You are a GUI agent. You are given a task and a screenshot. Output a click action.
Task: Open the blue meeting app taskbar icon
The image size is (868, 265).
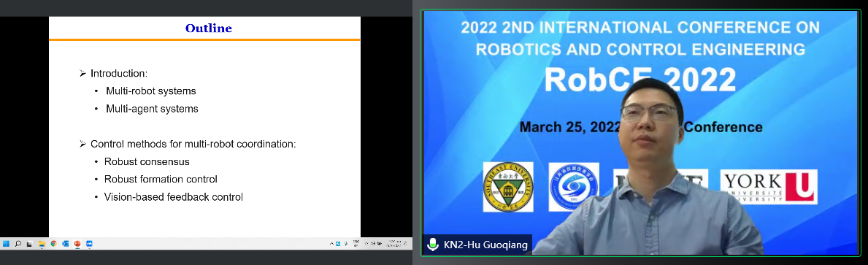(x=89, y=243)
